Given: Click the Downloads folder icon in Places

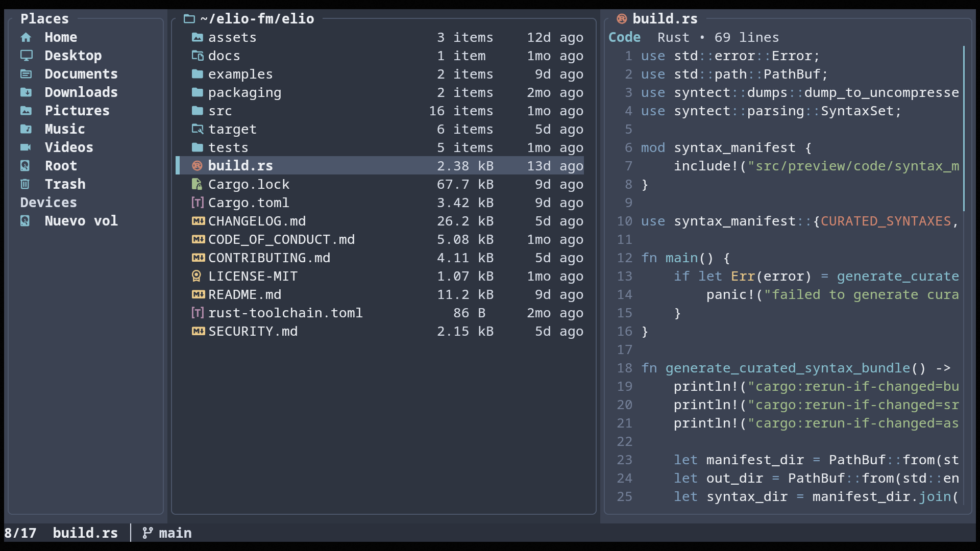Looking at the screenshot, I should click(26, 92).
